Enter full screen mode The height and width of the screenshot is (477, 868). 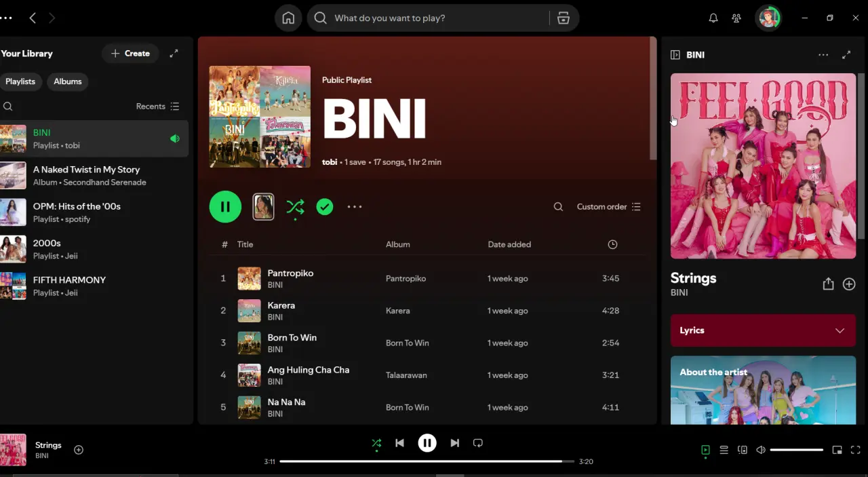click(x=856, y=450)
